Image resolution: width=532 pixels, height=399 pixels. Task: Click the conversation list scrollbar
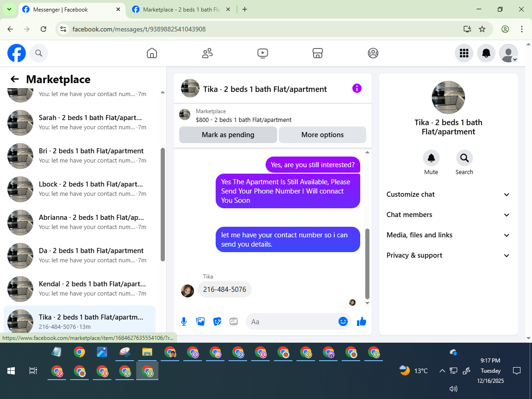[x=163, y=204]
